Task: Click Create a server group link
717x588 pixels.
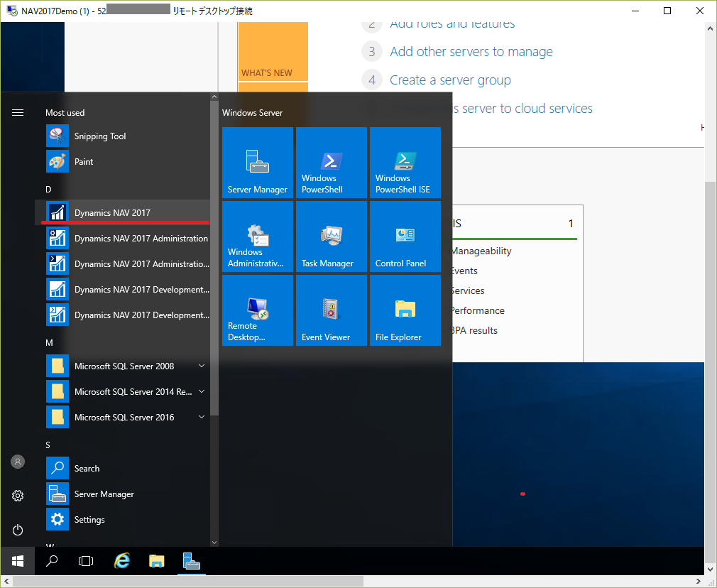Action: pos(450,80)
